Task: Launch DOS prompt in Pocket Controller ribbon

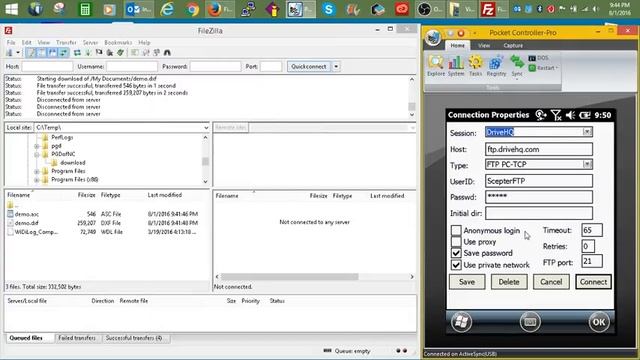Action: point(538,58)
